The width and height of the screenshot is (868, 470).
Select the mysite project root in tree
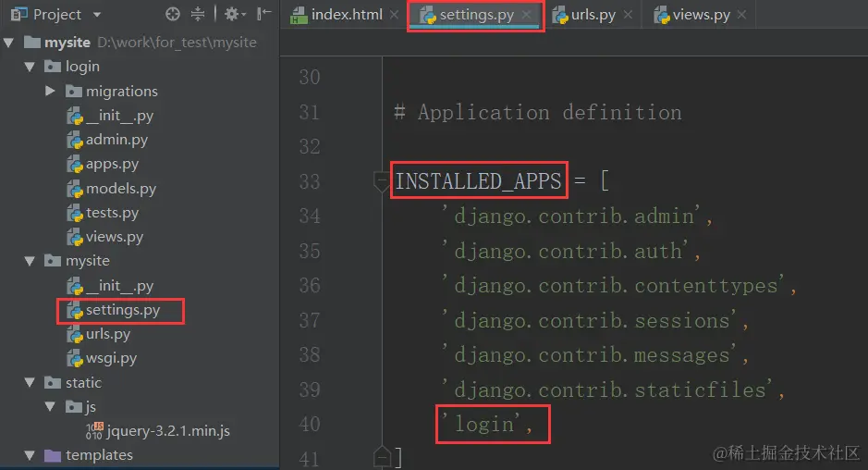tap(67, 43)
